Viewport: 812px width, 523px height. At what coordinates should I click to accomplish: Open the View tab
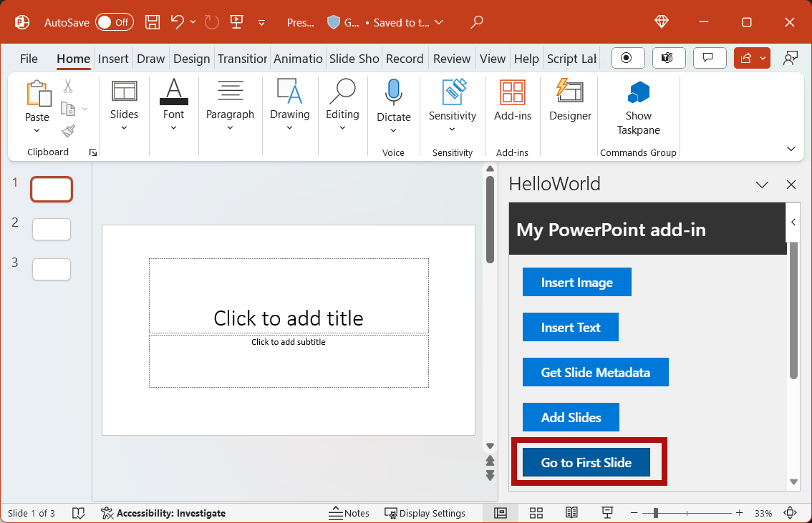(493, 59)
